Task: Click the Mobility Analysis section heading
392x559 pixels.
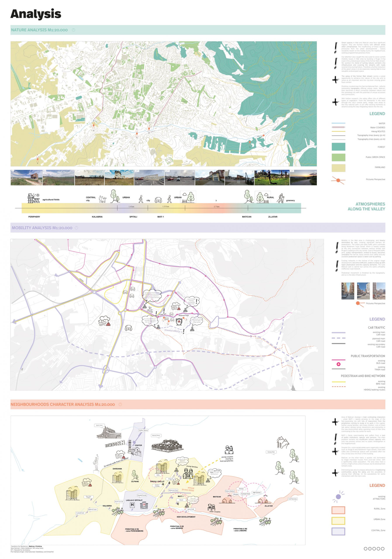Action: coord(42,228)
